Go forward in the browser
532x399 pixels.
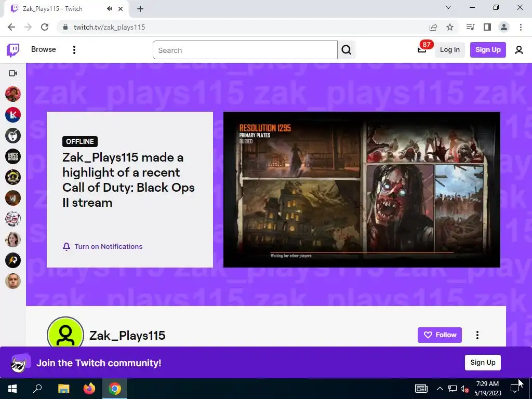tap(28, 27)
